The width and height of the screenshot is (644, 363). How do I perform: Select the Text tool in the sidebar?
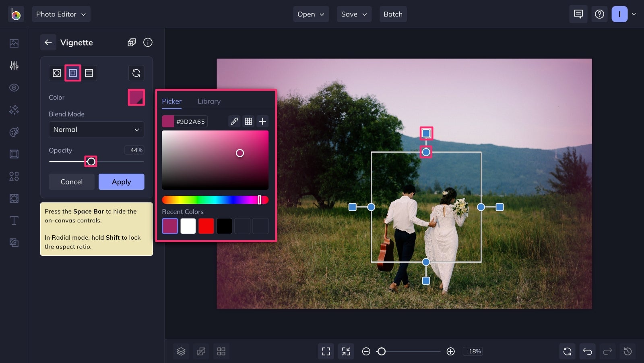pos(14,220)
